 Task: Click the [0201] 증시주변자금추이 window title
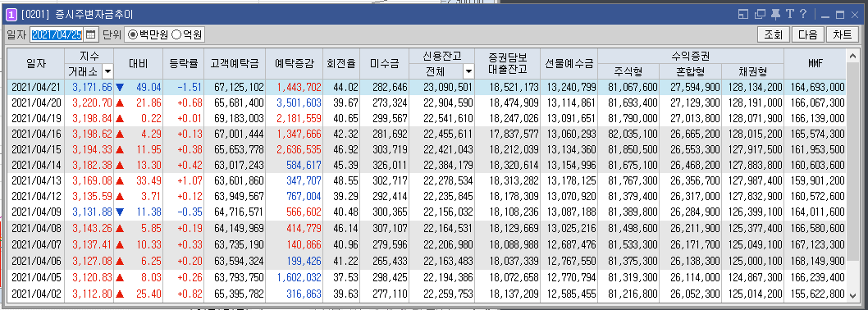coord(77,15)
